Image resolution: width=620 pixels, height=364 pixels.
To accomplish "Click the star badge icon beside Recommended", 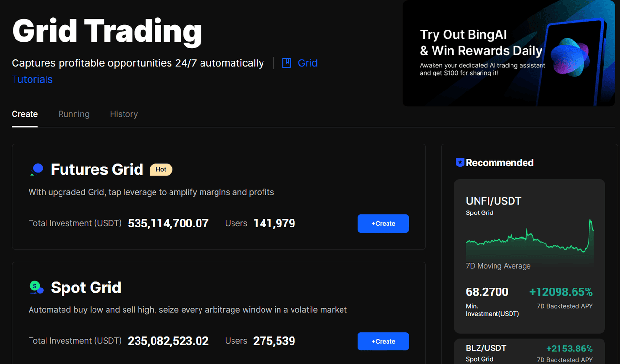I will 460,163.
